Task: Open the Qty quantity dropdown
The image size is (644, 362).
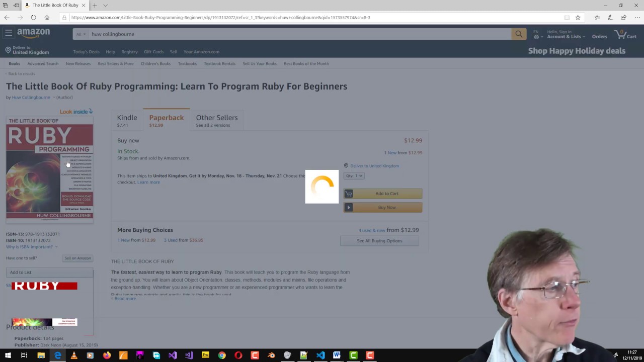Action: coord(354,175)
